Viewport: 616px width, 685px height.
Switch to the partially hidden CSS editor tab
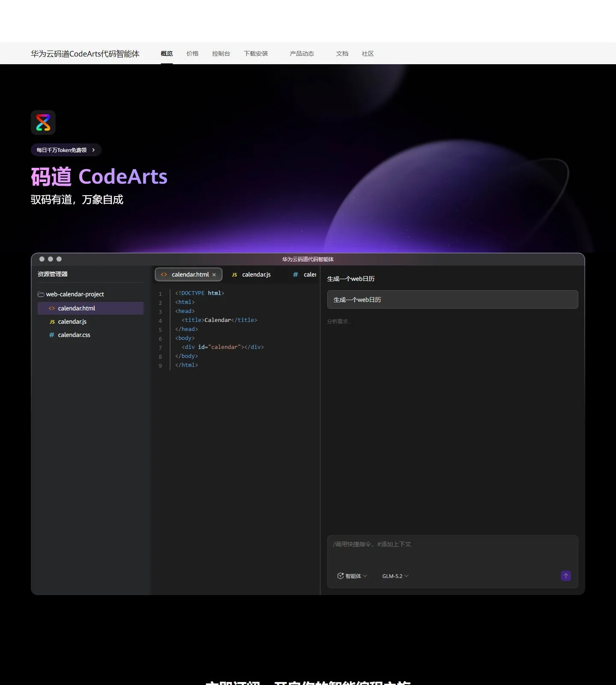click(x=305, y=274)
